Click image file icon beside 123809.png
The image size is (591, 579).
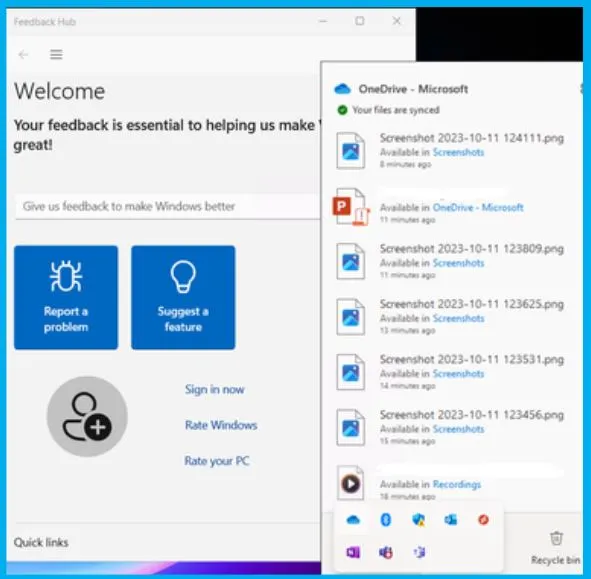point(351,261)
